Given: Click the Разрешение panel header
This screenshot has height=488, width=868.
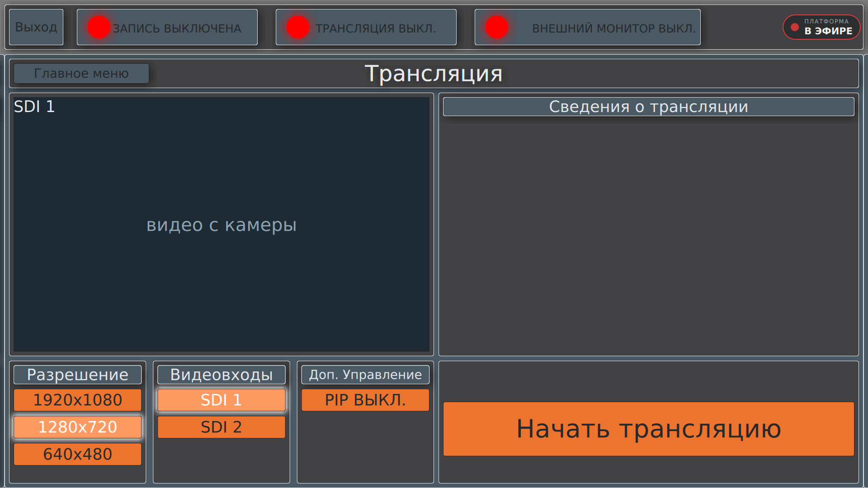Looking at the screenshot, I should pyautogui.click(x=78, y=375).
